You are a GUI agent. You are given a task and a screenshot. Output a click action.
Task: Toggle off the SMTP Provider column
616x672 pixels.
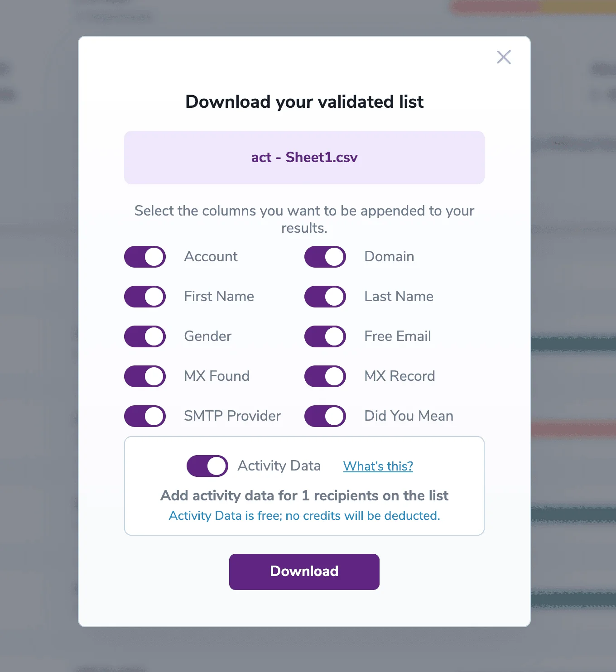click(144, 416)
